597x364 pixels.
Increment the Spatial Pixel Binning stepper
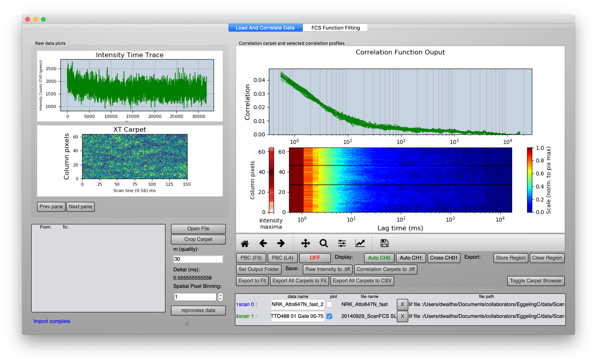[x=220, y=295]
